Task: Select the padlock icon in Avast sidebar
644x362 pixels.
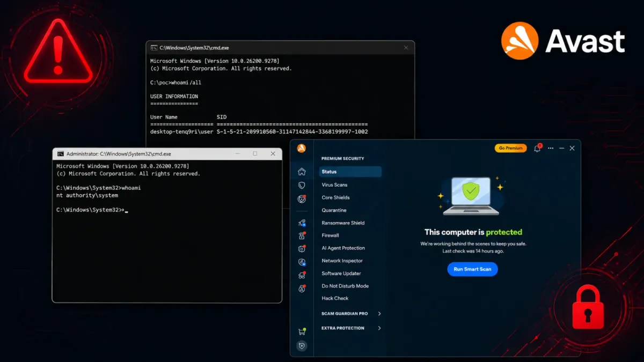Action: point(302,235)
